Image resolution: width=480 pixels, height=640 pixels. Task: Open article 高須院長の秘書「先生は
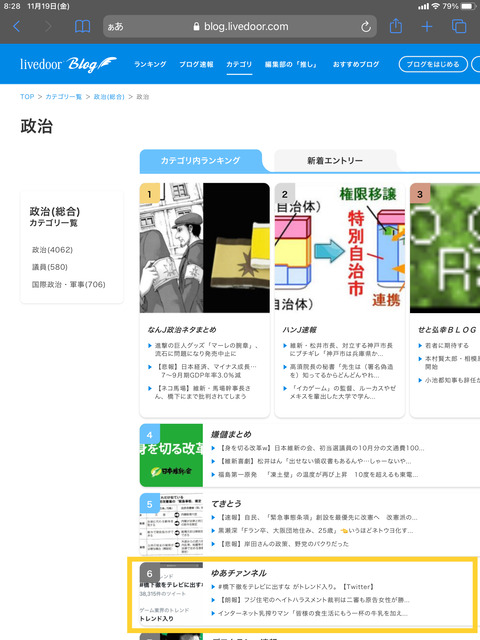tap(341, 371)
